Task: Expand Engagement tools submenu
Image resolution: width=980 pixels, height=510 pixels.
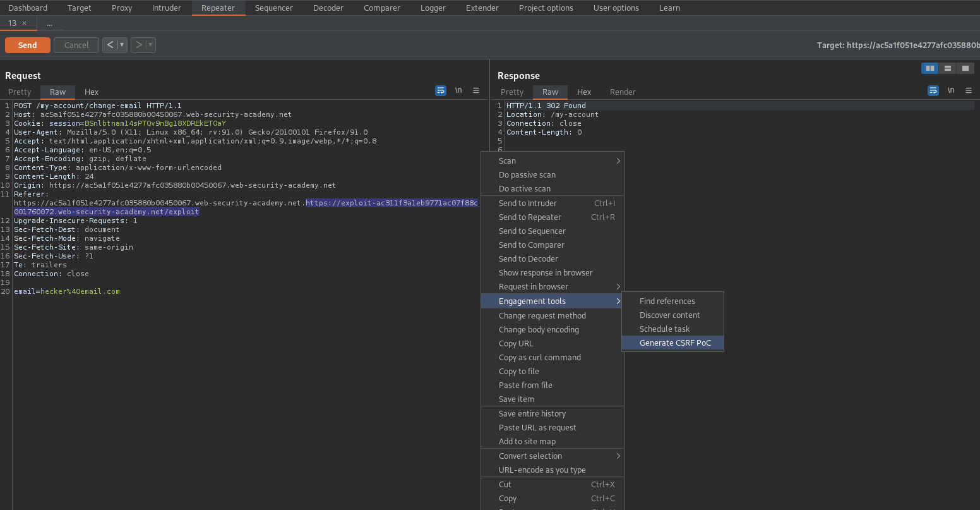Action: pyautogui.click(x=552, y=301)
